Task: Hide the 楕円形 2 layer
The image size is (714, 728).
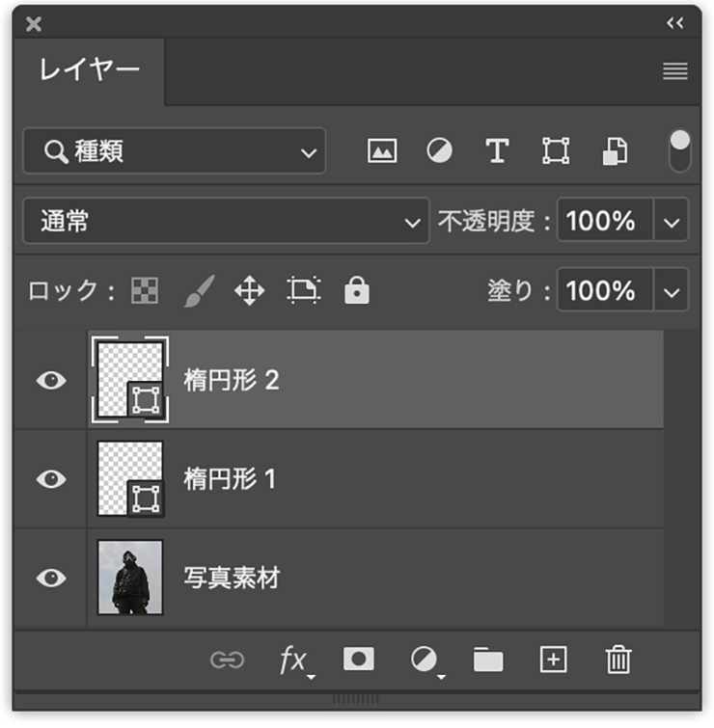Action: click(x=50, y=380)
